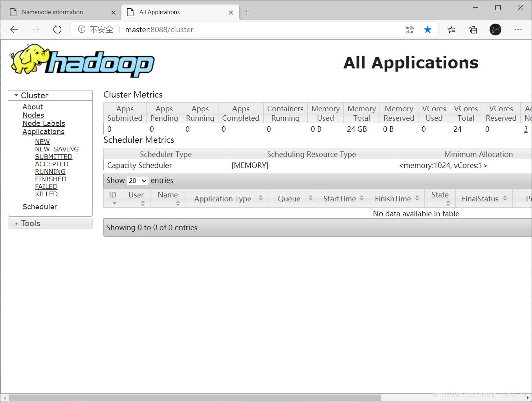Sort table by FinishTime column

pos(397,198)
